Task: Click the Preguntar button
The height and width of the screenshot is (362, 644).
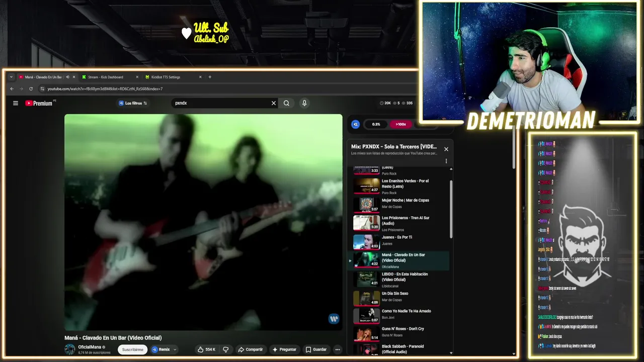Action: [284, 349]
